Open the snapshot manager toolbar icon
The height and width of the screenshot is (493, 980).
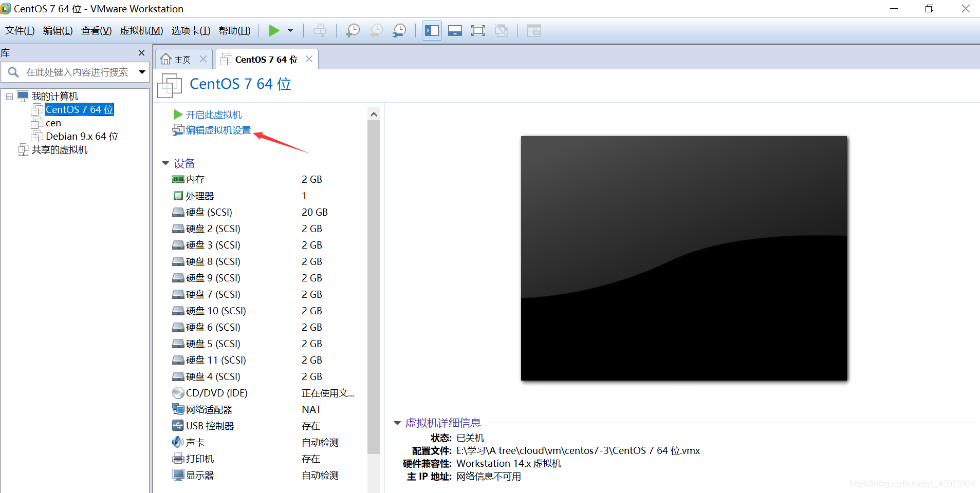(399, 31)
